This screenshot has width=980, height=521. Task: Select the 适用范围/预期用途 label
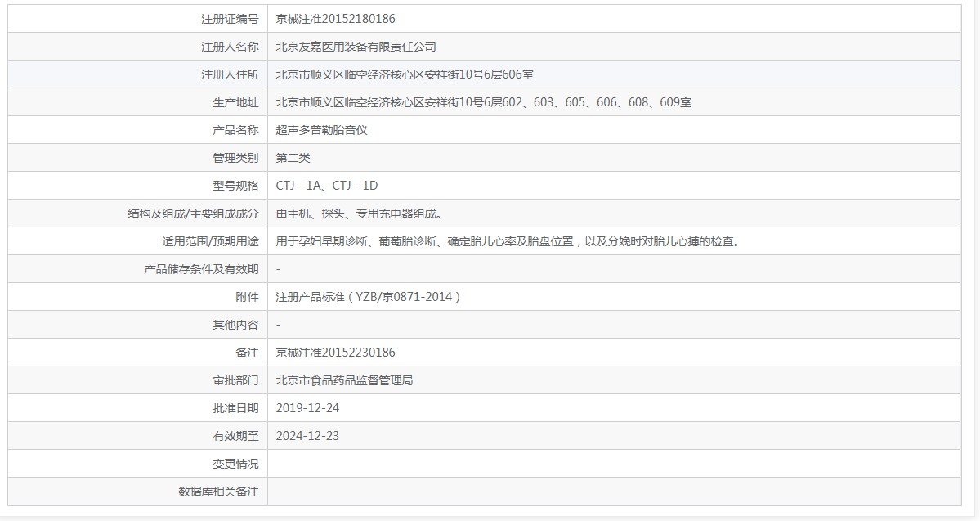[210, 241]
